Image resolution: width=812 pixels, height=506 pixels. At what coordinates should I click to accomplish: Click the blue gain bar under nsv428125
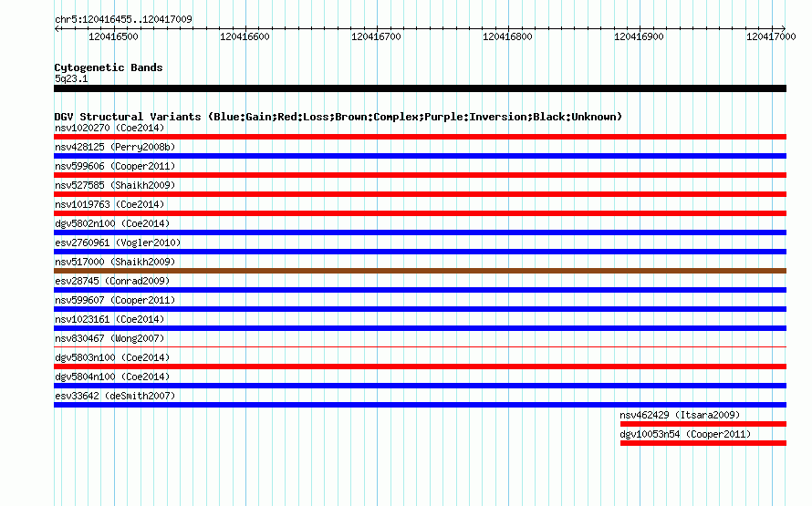[x=420, y=156]
